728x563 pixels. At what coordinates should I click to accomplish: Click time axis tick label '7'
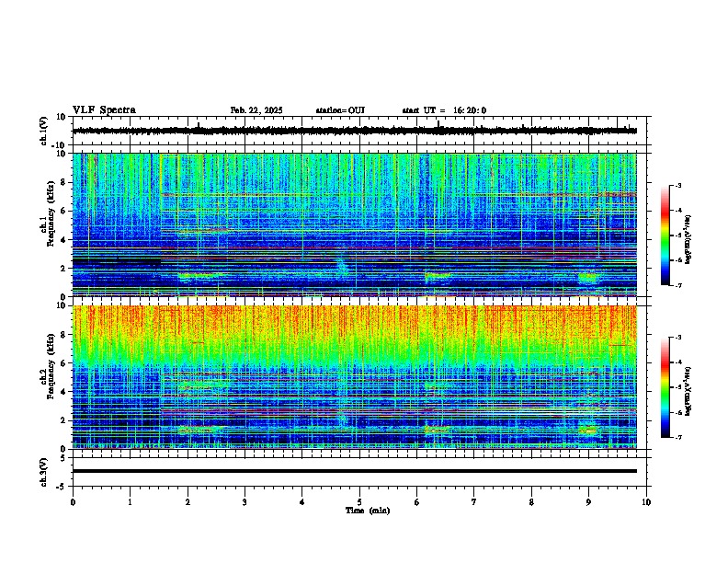click(x=474, y=502)
